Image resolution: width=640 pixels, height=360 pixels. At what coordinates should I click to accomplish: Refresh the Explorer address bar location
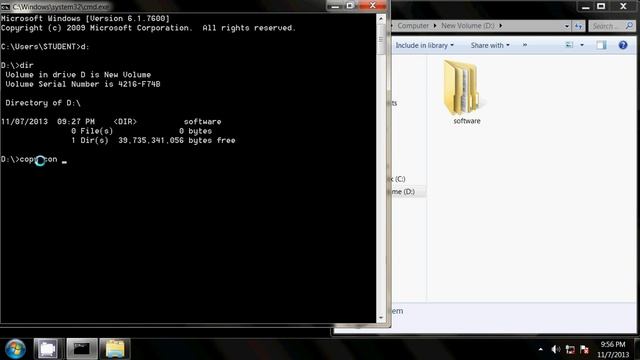578,26
